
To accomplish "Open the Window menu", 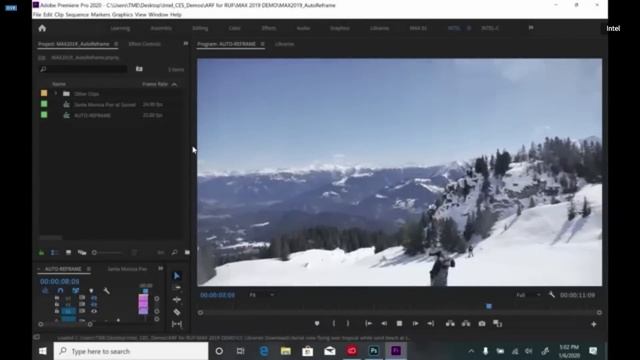I will coord(158,15).
